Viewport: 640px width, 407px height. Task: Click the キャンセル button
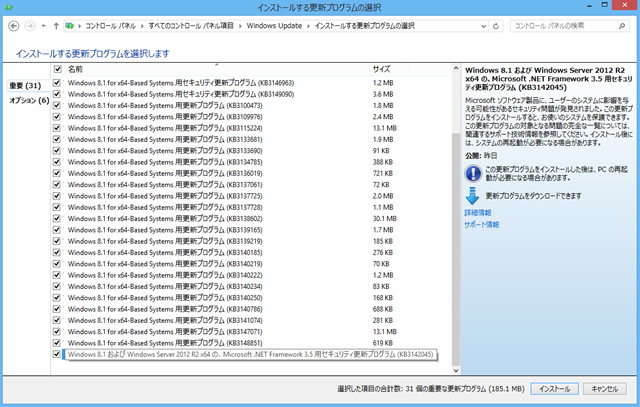pos(604,389)
